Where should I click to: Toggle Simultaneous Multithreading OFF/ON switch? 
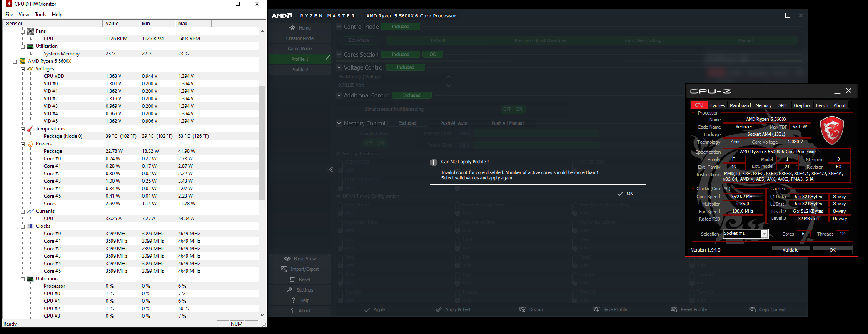pyautogui.click(x=513, y=109)
